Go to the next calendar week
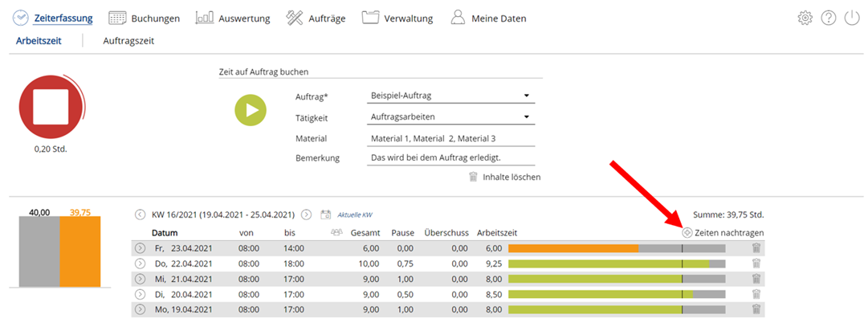Viewport: 868px width, 327px height. (x=306, y=215)
